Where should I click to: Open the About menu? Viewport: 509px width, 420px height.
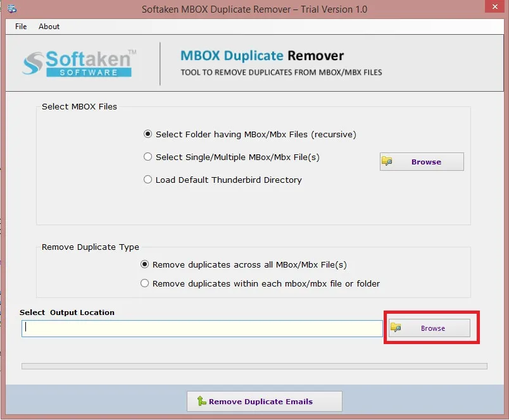click(x=49, y=27)
